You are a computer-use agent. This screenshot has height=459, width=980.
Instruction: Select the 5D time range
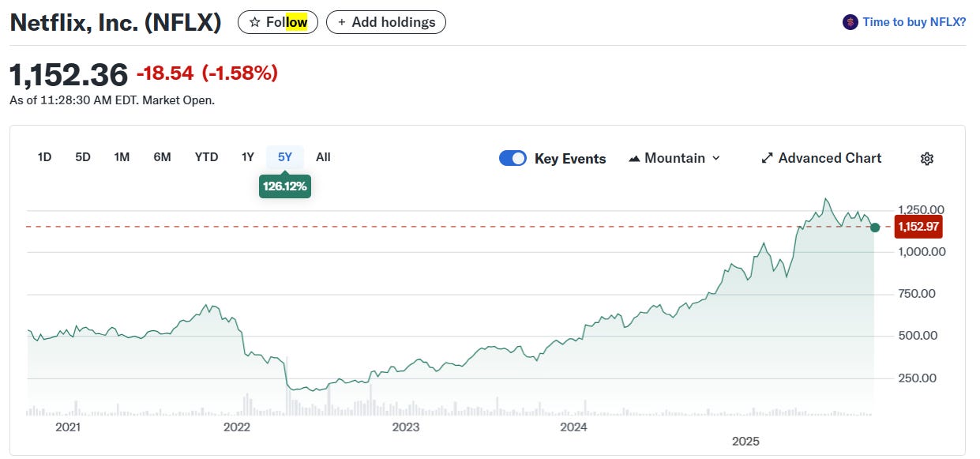pyautogui.click(x=83, y=157)
